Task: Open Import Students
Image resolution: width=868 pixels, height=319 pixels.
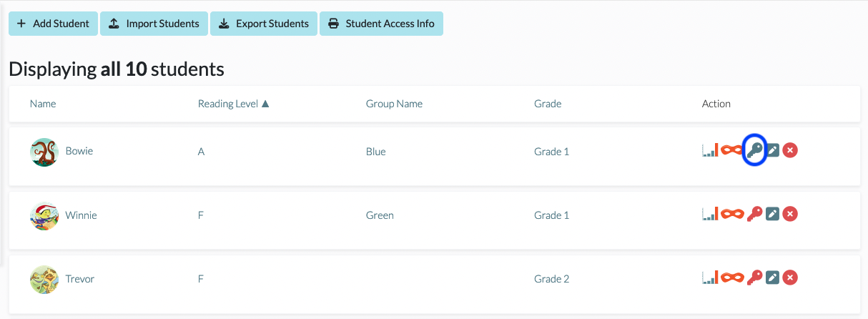Action: coord(154,24)
